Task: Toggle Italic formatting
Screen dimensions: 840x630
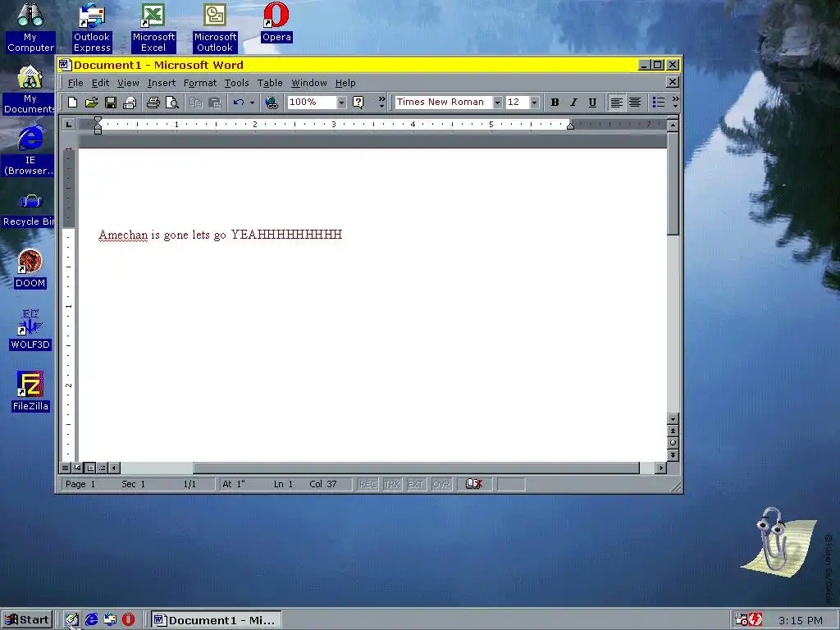Action: (573, 103)
